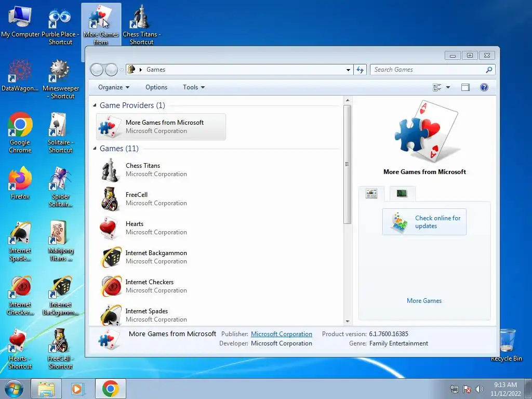532x399 pixels.
Task: Open Google Chrome desktop icon
Action: [20, 132]
